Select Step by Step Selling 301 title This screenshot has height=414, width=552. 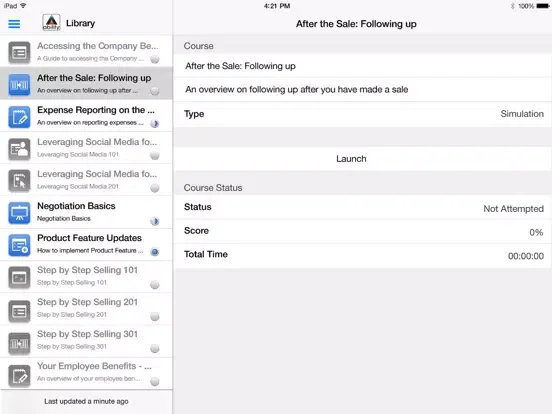coord(87,334)
